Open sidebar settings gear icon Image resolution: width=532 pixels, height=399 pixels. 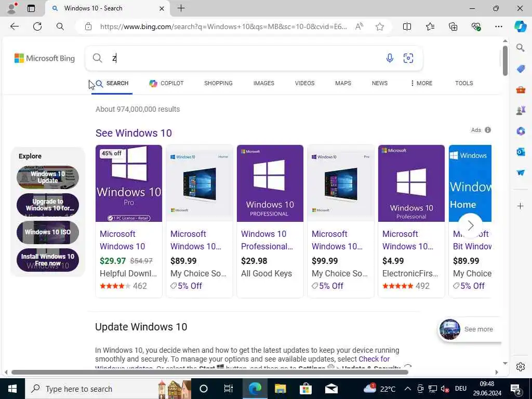click(x=521, y=367)
